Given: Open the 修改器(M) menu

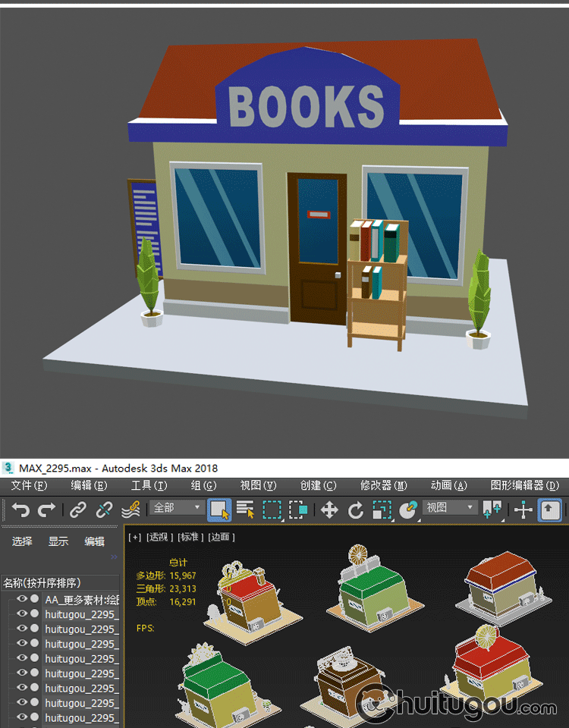Looking at the screenshot, I should click(x=383, y=485).
